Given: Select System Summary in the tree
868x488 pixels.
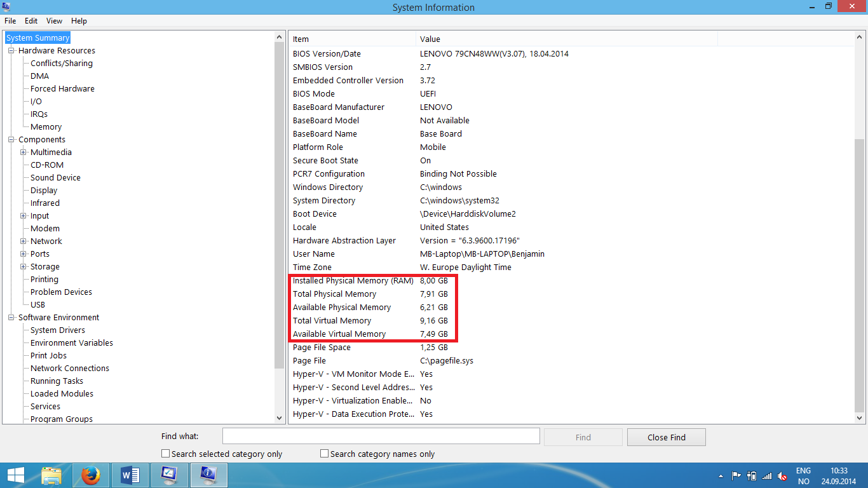Looking at the screenshot, I should 38,38.
